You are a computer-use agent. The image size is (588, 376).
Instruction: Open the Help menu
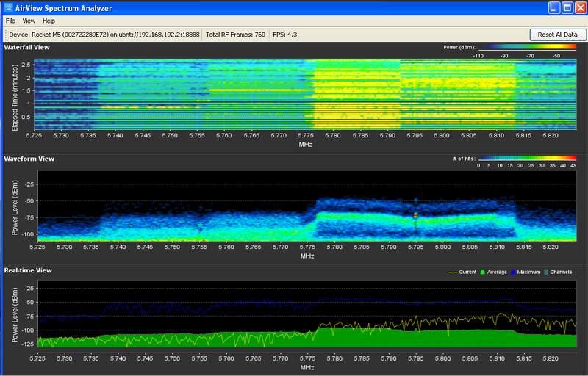coord(49,21)
